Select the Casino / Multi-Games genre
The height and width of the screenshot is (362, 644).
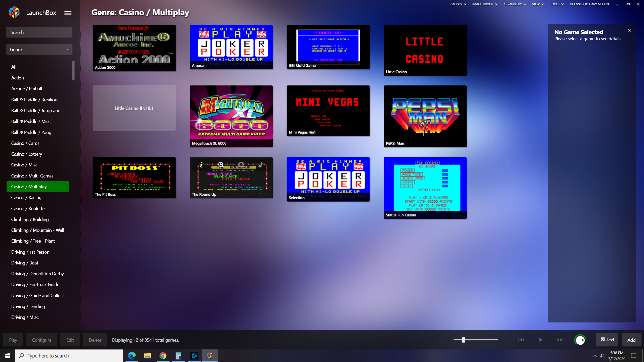[x=38, y=176]
